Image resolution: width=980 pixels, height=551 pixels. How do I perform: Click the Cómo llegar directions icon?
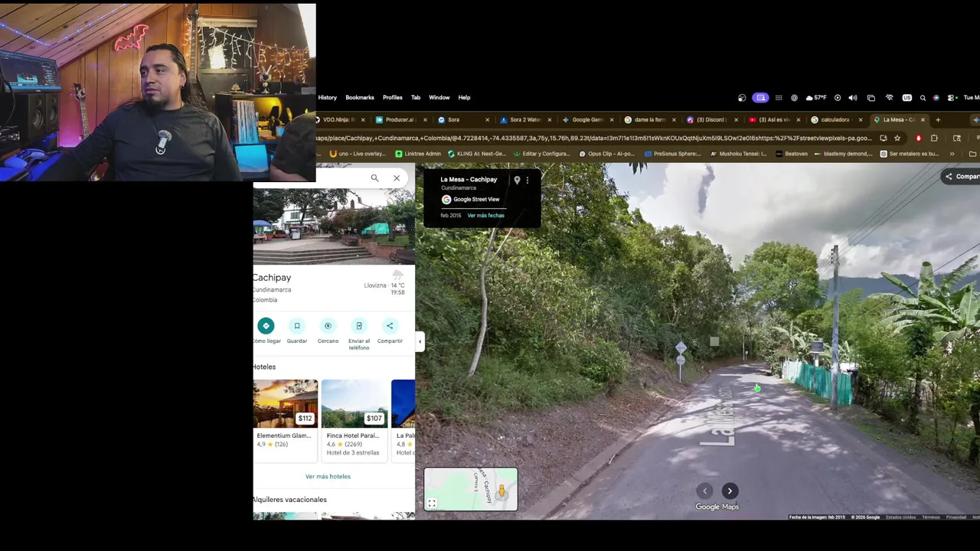click(x=266, y=325)
